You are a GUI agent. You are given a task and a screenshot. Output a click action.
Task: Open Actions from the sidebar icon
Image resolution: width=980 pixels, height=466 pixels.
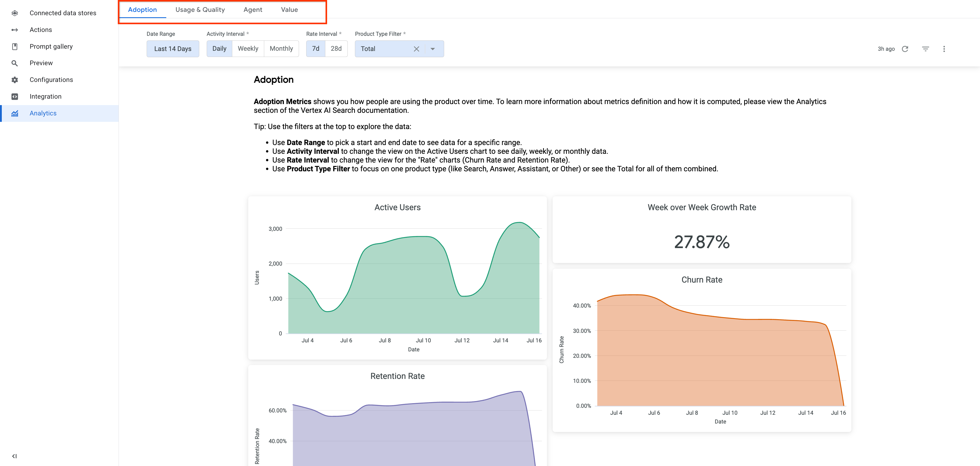[x=14, y=29]
